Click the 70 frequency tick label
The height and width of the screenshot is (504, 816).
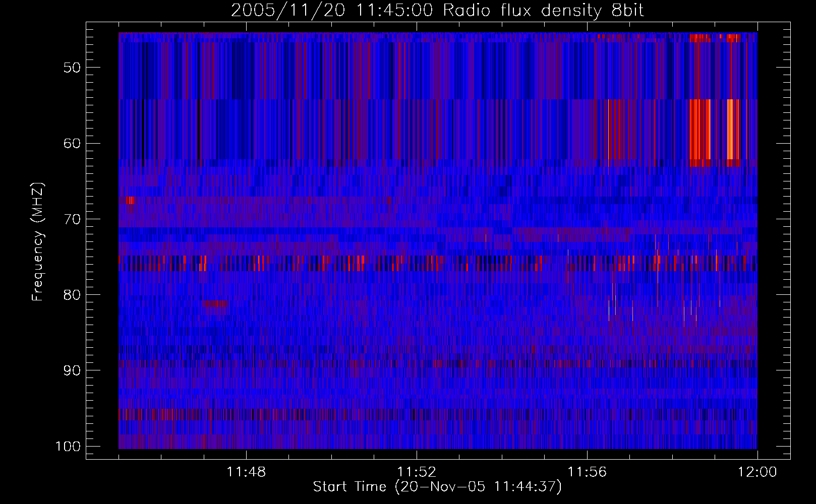click(72, 219)
